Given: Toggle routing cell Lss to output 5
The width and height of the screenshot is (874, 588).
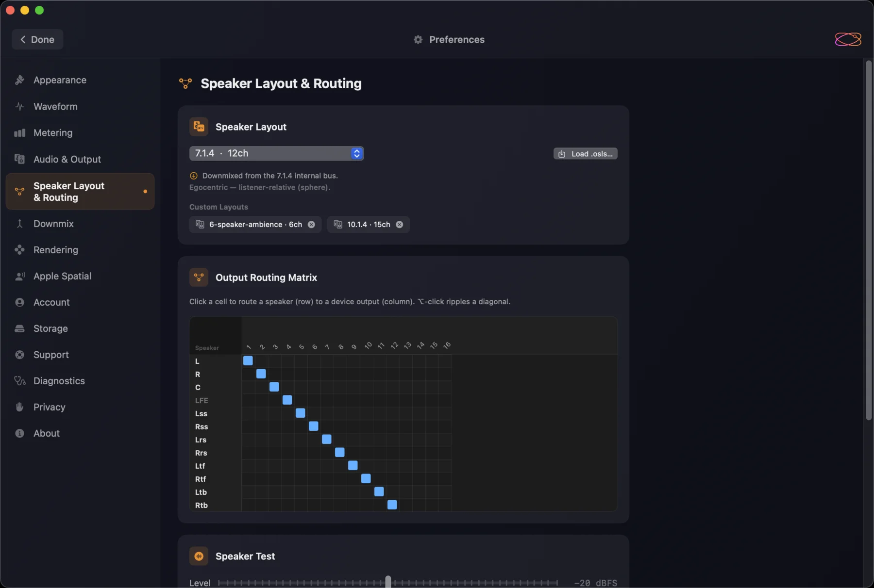Looking at the screenshot, I should tap(301, 413).
